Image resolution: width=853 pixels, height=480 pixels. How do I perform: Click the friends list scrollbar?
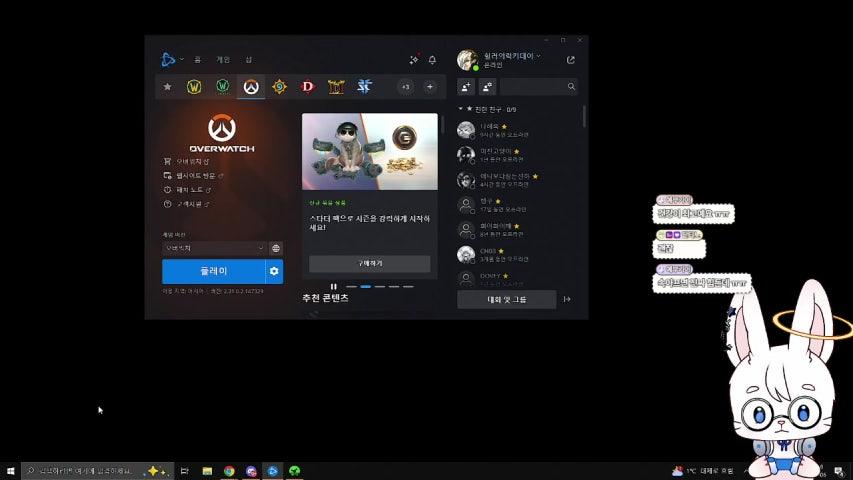point(584,116)
